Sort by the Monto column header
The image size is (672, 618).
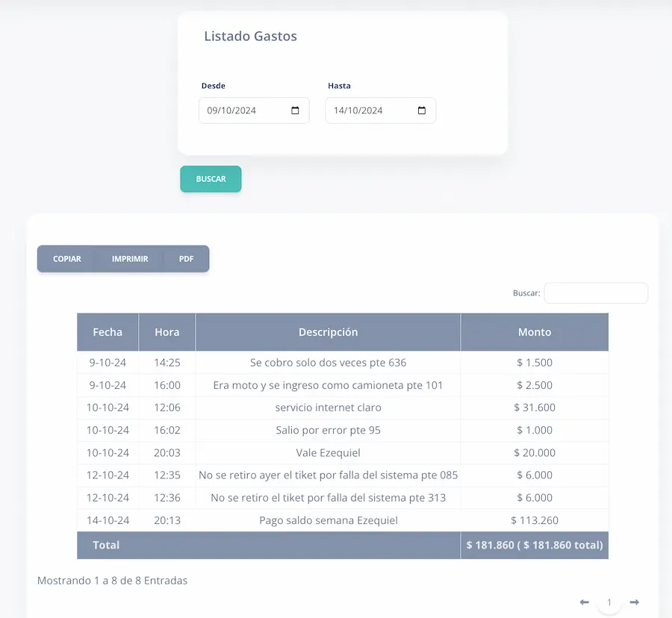pos(535,332)
